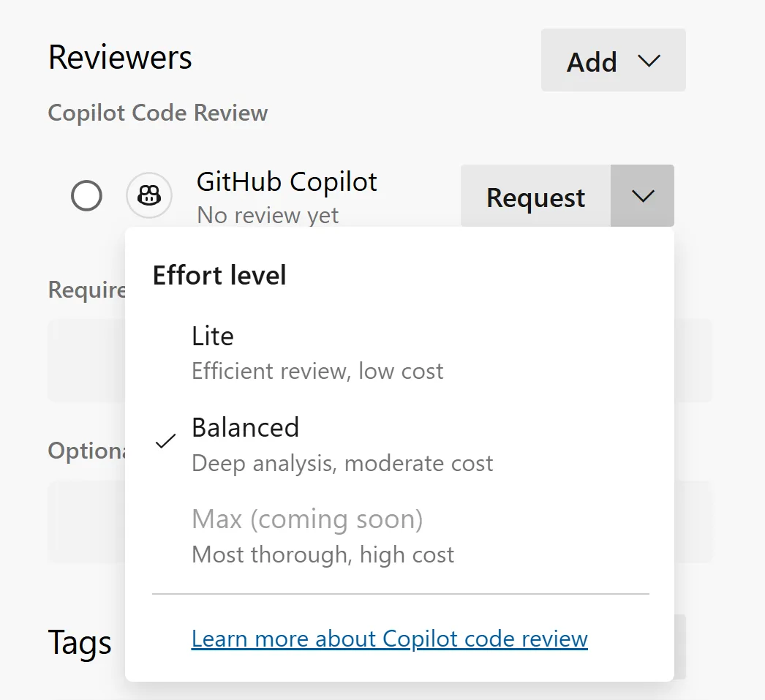Click the checkmark beside Balanced

click(x=165, y=441)
